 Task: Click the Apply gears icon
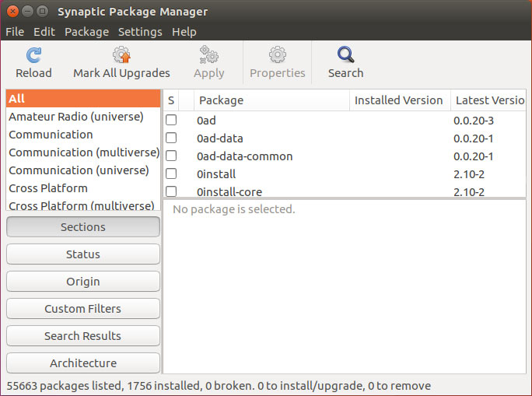pos(208,54)
